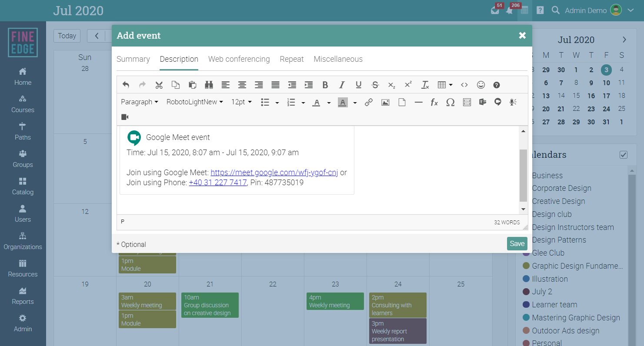The height and width of the screenshot is (346, 644).
Task: Center align the text
Action: tap(242, 85)
